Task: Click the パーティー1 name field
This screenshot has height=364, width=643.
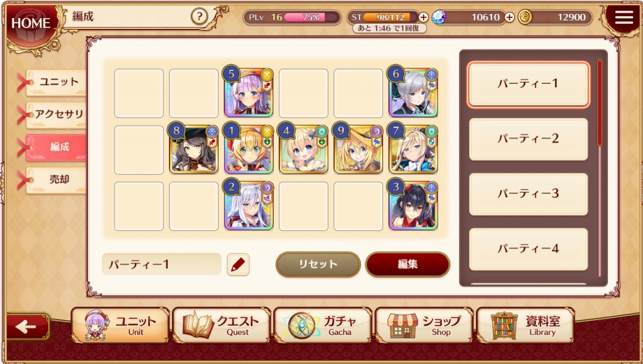Action: 161,264
